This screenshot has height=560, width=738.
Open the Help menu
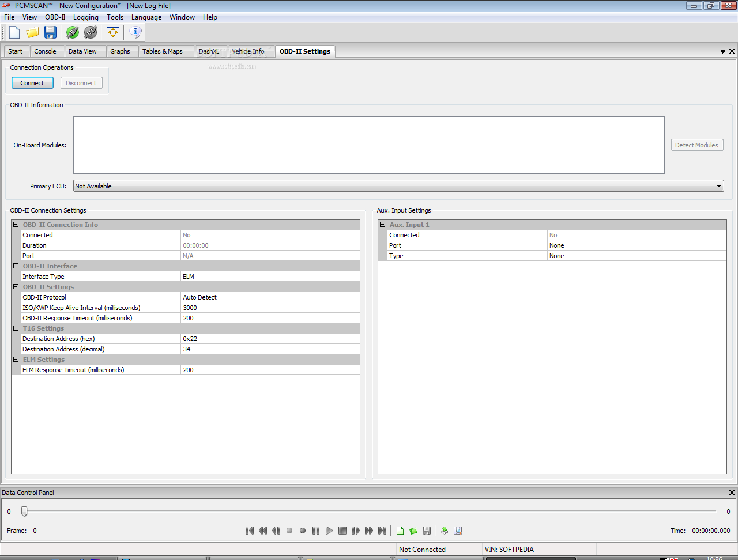pos(210,17)
